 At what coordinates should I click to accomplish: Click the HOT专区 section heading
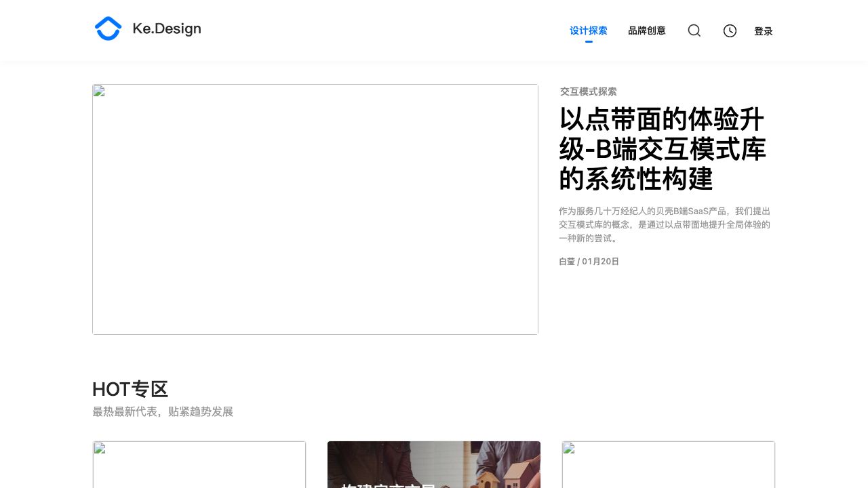point(130,389)
